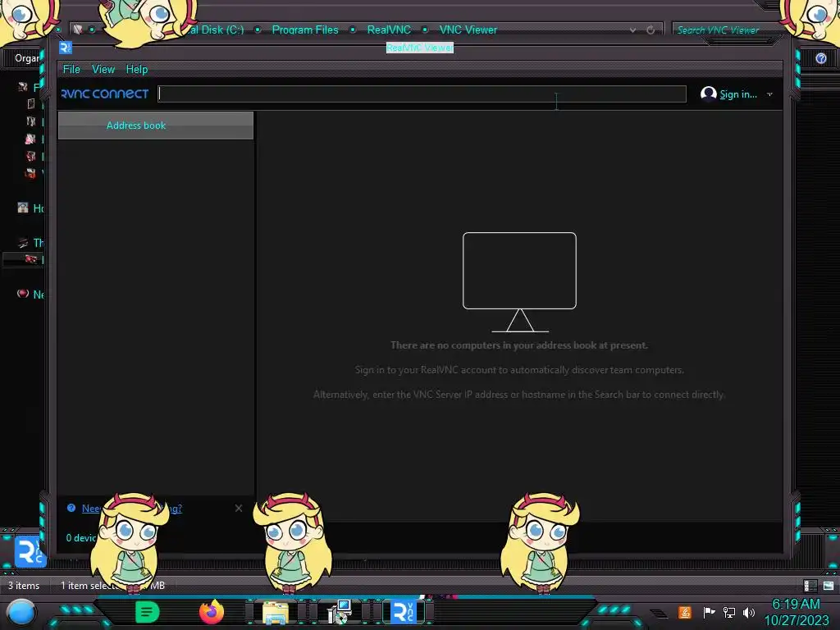Click the Search VNC Viewer box in Explorer
Screen dimensions: 840x630
[726, 30]
